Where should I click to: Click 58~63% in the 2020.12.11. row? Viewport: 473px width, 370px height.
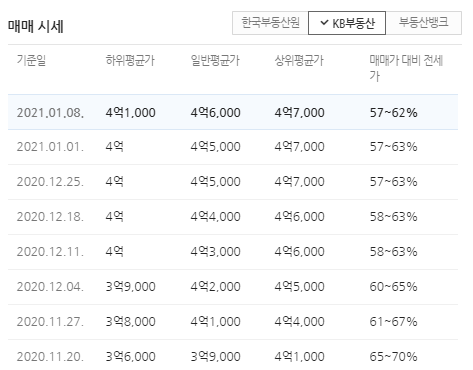pos(393,252)
